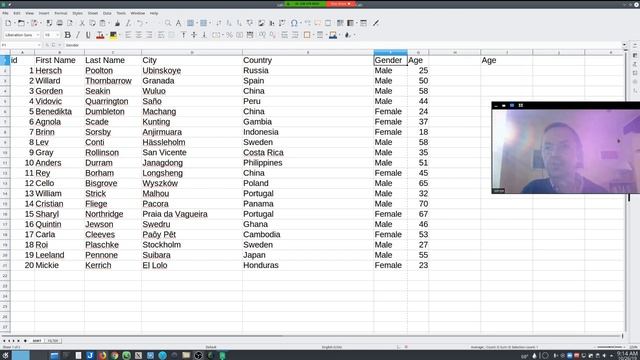Open the Format menu

pyautogui.click(x=61, y=13)
